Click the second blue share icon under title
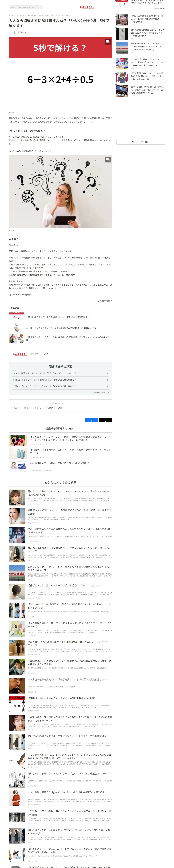174x868 pixels. coord(13,32)
